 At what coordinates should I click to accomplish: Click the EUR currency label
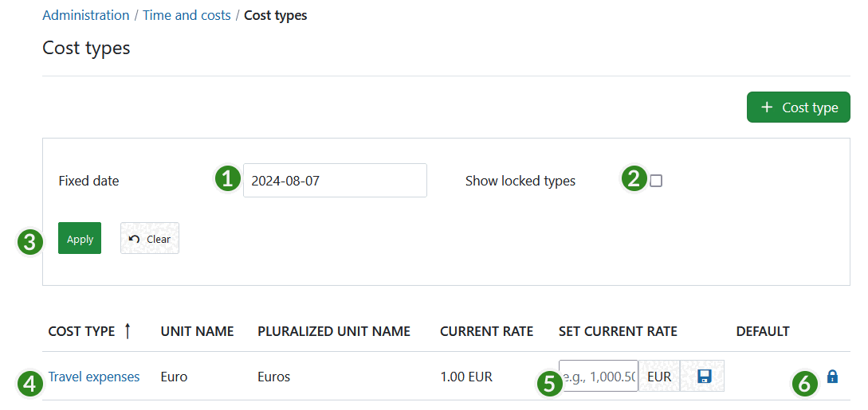(x=659, y=377)
